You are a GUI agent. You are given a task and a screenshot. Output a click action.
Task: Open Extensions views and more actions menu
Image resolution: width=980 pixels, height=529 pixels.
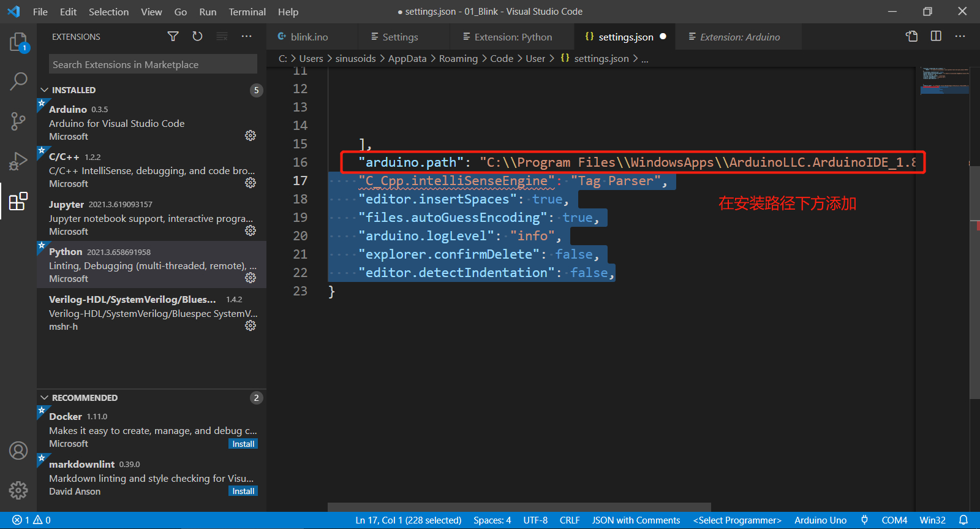pyautogui.click(x=246, y=37)
